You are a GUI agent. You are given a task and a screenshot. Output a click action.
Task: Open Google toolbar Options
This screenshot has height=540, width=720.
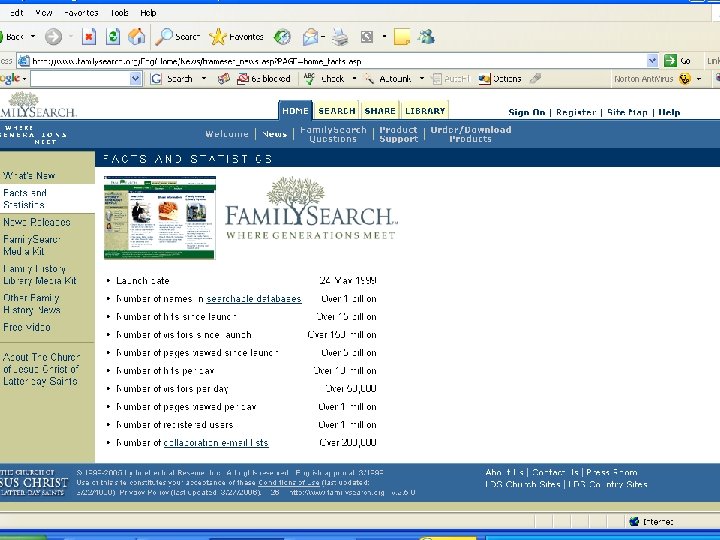[x=500, y=79]
